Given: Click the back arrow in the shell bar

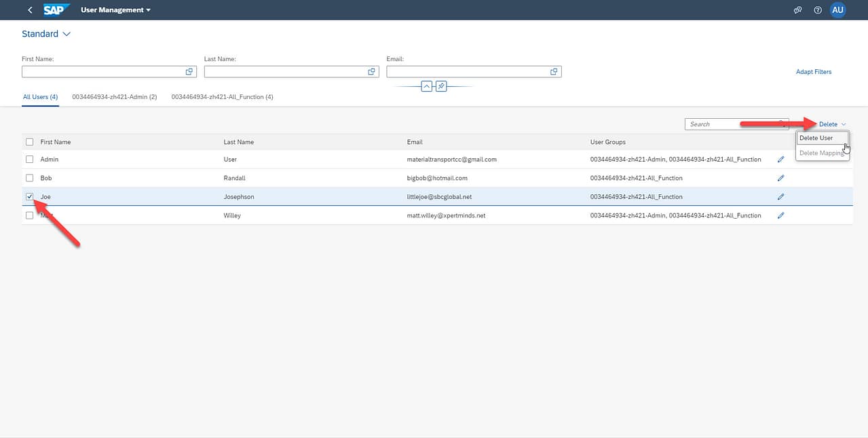Looking at the screenshot, I should click(x=29, y=10).
